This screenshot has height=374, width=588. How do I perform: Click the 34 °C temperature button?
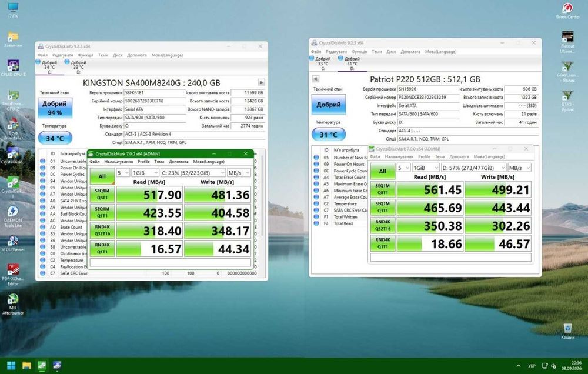point(55,138)
